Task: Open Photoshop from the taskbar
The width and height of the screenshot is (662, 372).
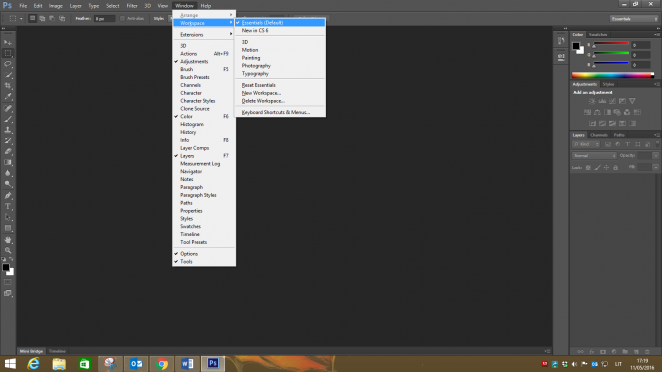Action: pos(213,364)
